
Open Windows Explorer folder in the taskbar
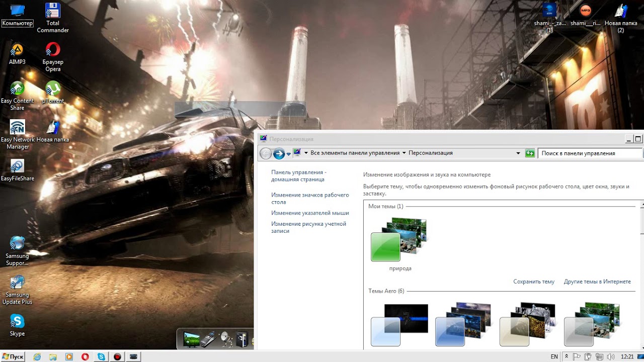(53, 356)
